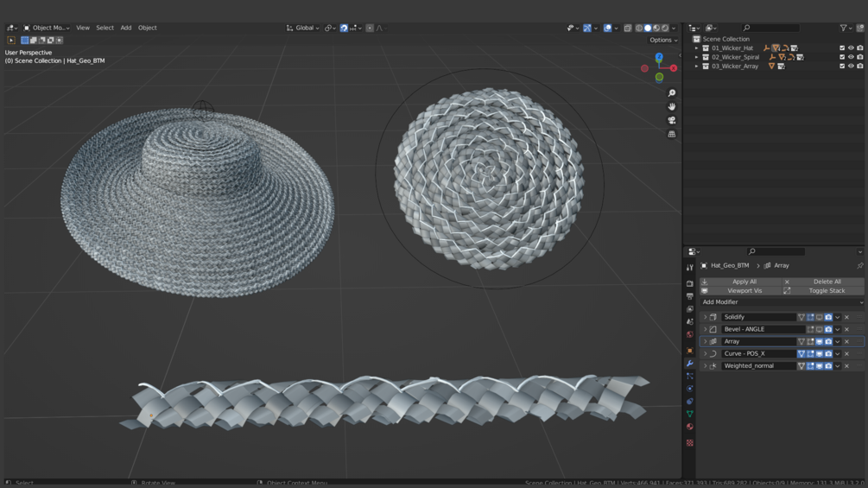Remove the Weighted_normal modifier with X
Screen dimensions: 868x488
846,365
